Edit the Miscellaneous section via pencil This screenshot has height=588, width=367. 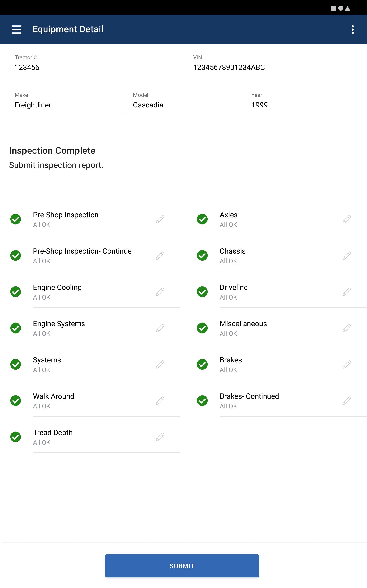(x=347, y=328)
